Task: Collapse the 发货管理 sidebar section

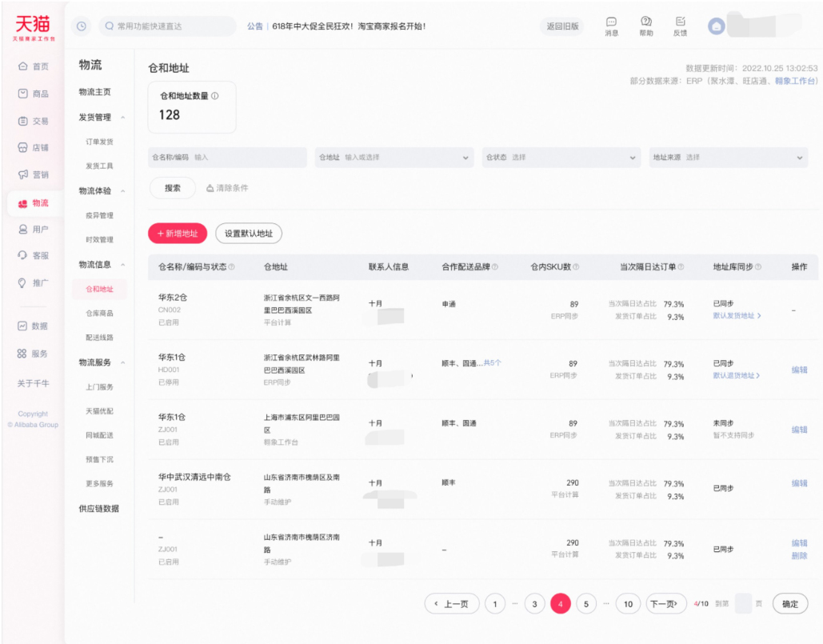Action: point(123,118)
